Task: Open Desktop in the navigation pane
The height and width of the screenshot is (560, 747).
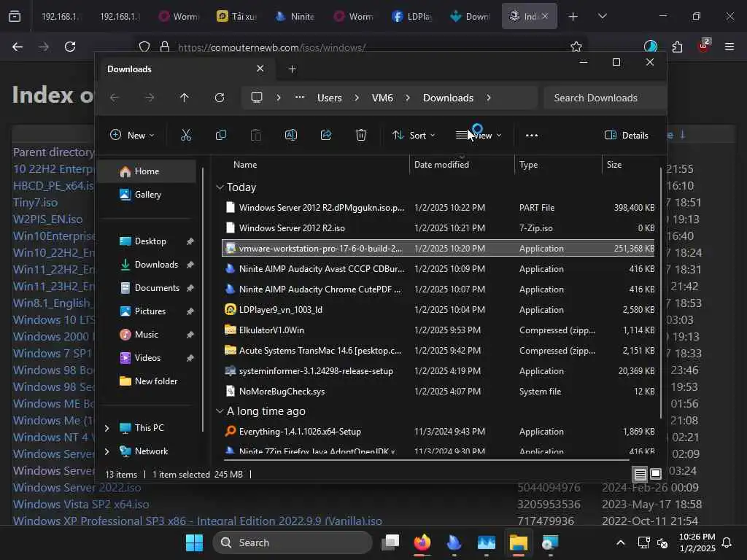Action: (x=150, y=241)
